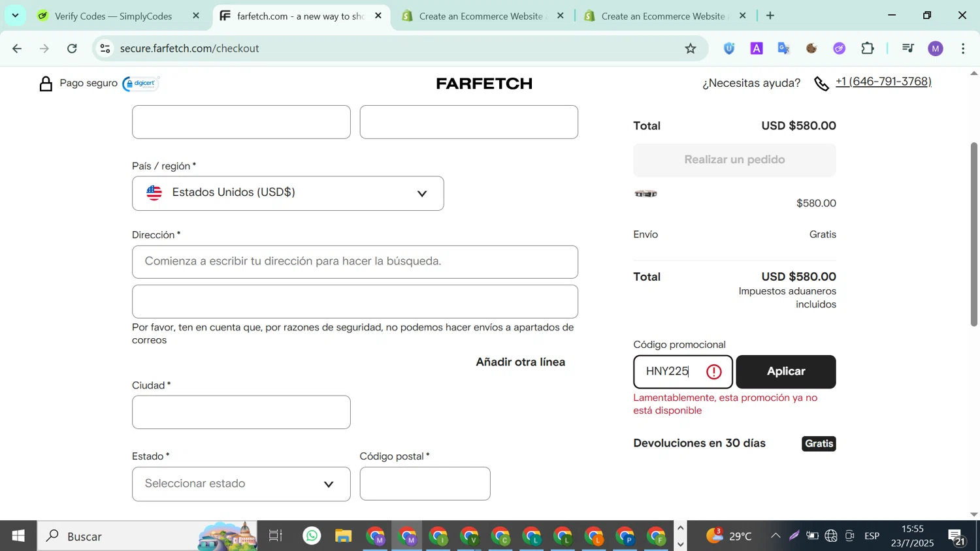The height and width of the screenshot is (551, 980).
Task: Focus the Código postal field
Action: (425, 484)
